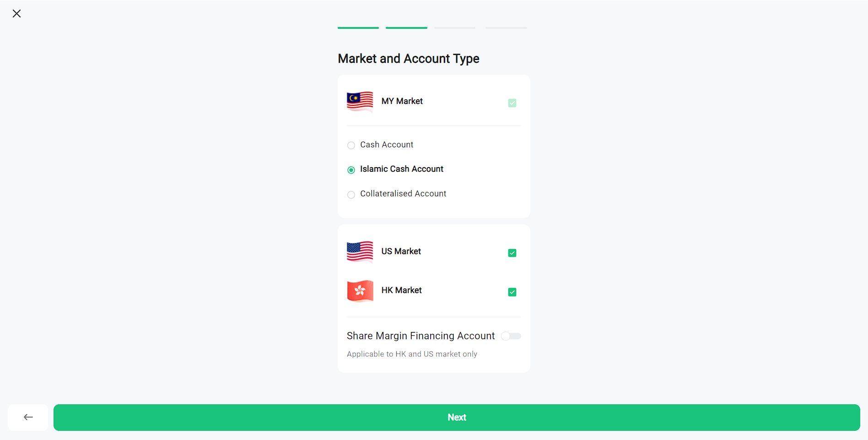Screen dimensions: 868x440
Task: Enable the Share Margin Financing Account switch
Action: tap(511, 336)
